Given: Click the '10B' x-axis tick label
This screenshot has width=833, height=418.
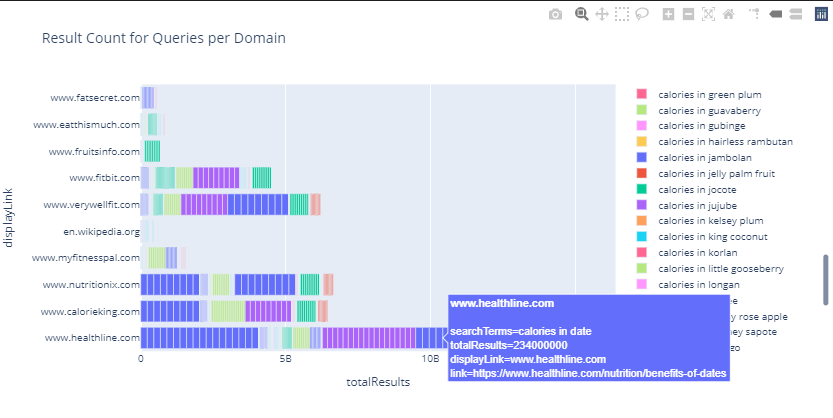Looking at the screenshot, I should click(430, 359).
